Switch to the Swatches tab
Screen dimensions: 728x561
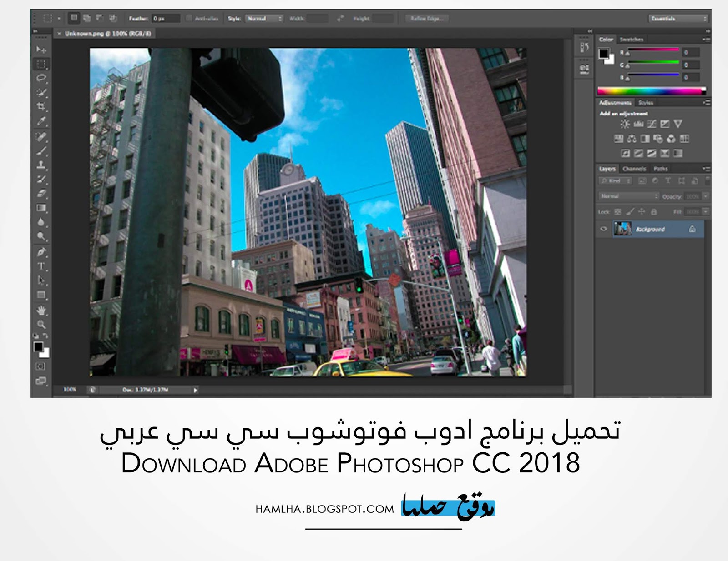[x=632, y=40]
